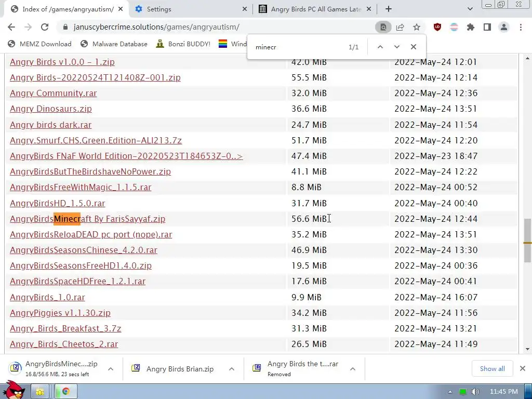Expand options for Angry Birds Brian.zip

[x=232, y=369]
